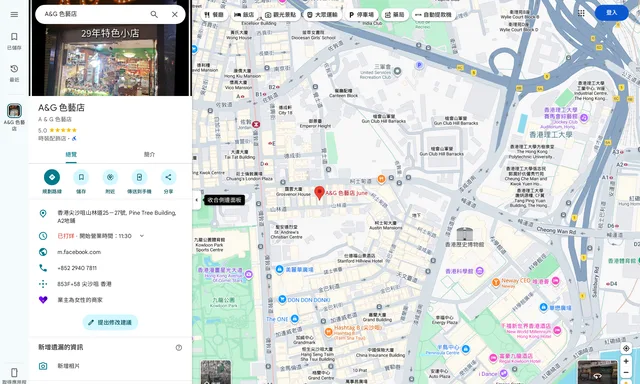Screen dimensions: 640x384
Task: Filter map by ATMs chip
Action: point(433,15)
